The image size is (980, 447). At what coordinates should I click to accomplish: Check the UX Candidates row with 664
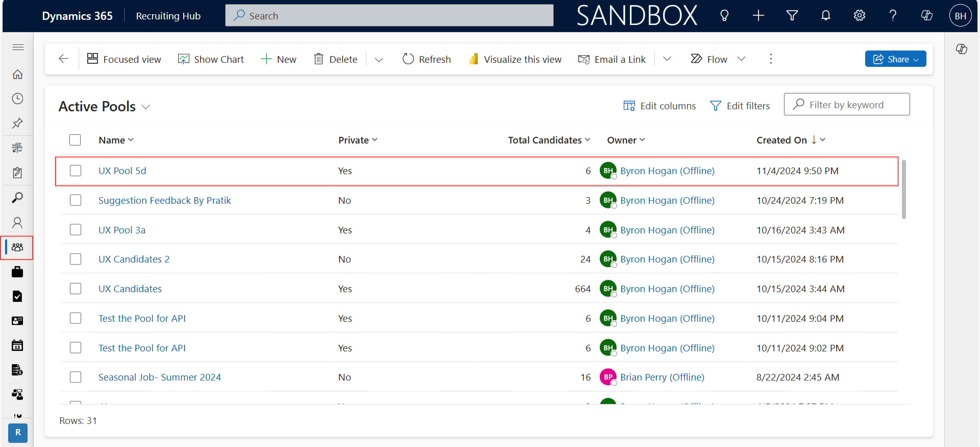pos(76,289)
